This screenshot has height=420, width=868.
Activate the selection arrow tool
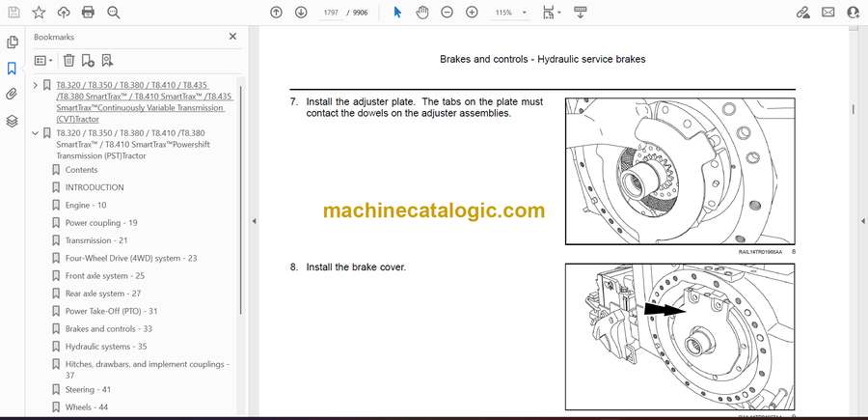(397, 13)
